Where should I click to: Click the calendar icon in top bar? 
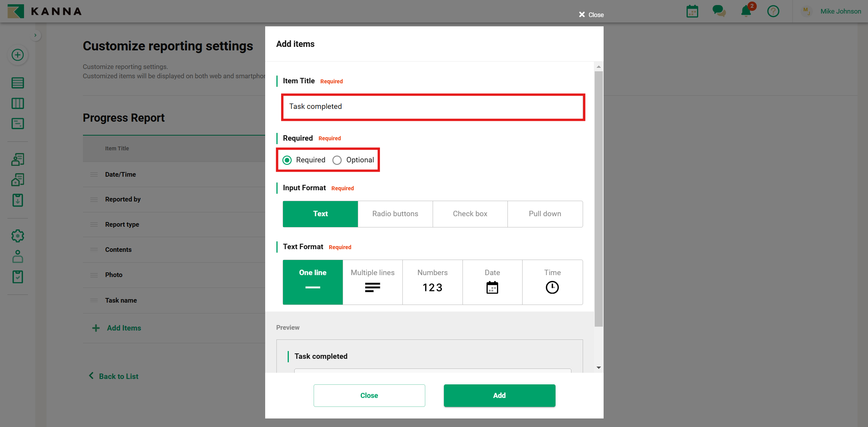click(692, 11)
